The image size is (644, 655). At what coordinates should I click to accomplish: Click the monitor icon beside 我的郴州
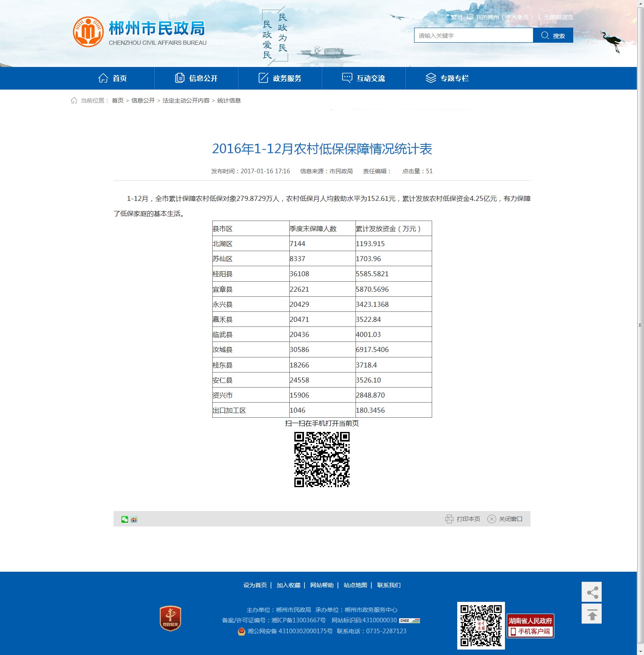470,17
